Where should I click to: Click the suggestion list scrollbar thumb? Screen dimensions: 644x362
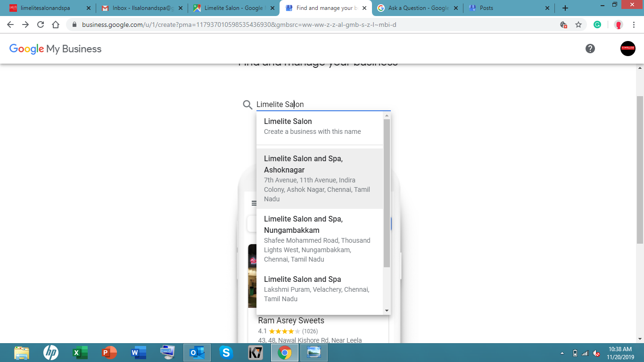pos(387,193)
